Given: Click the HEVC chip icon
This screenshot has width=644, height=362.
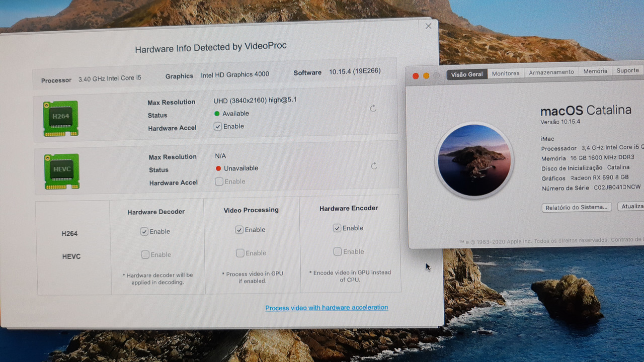Looking at the screenshot, I should 62,171.
